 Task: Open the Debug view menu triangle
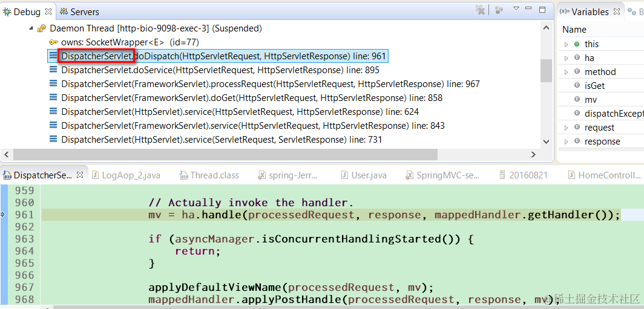[x=517, y=8]
